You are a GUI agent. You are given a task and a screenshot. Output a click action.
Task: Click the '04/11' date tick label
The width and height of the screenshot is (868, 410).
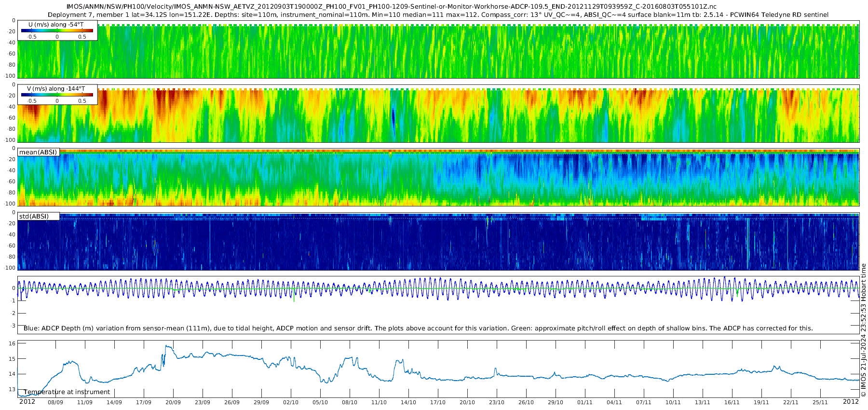[614, 402]
